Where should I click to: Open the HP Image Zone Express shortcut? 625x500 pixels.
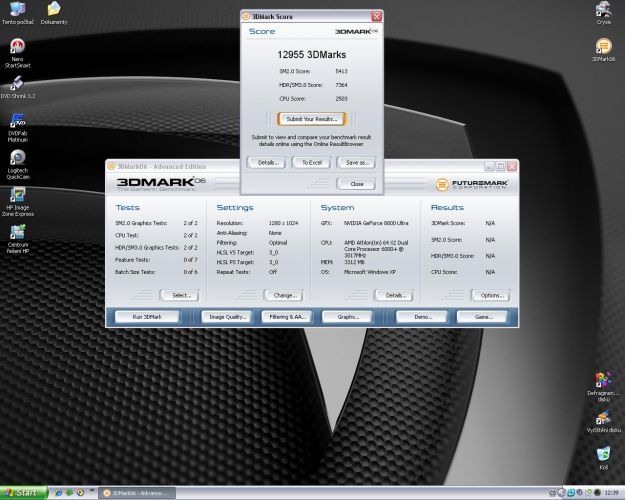[x=18, y=202]
